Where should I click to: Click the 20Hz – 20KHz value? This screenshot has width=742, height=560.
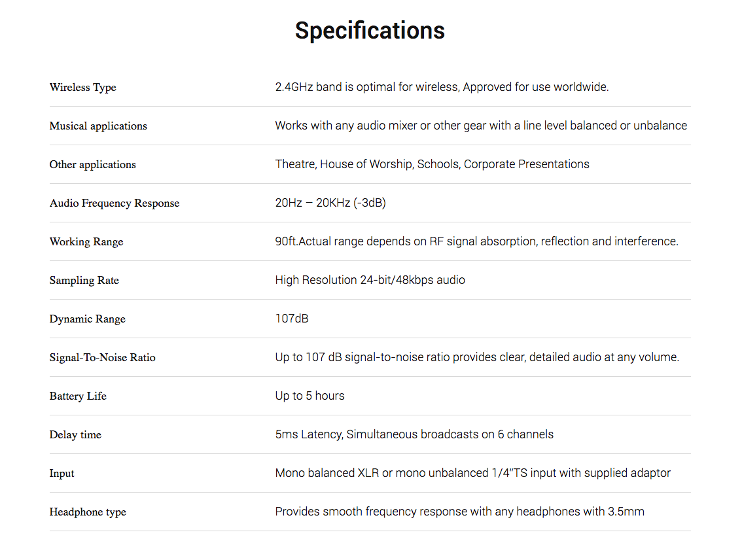[330, 203]
